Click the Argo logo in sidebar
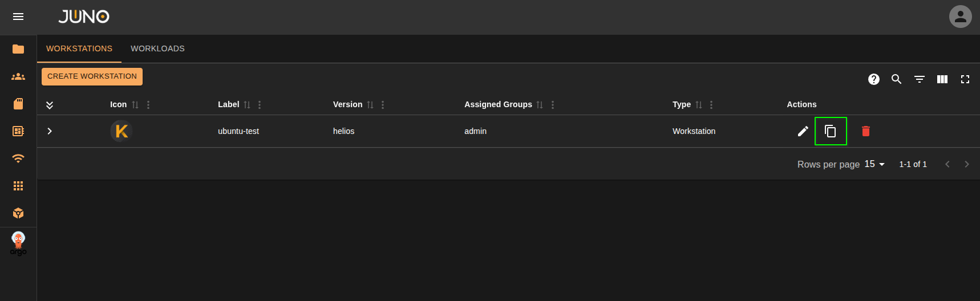This screenshot has width=980, height=301. coord(18,243)
